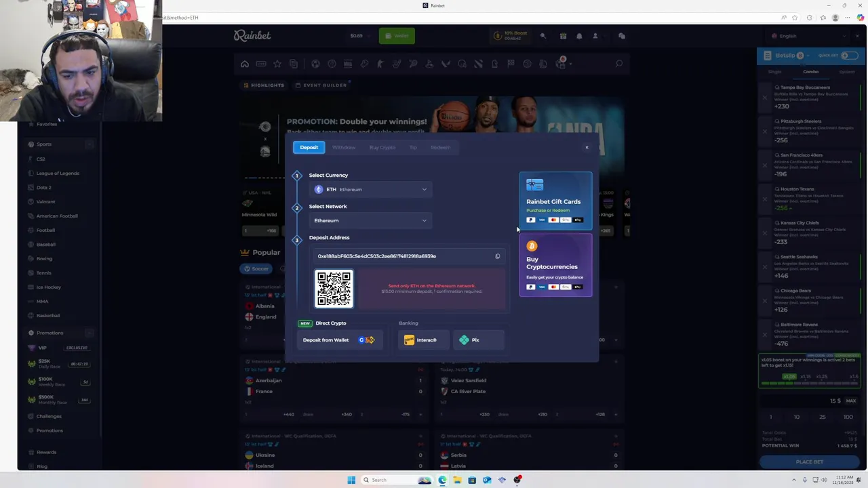This screenshot has width=868, height=488.
Task: Open Valorant in the sidebar
Action: (x=45, y=202)
